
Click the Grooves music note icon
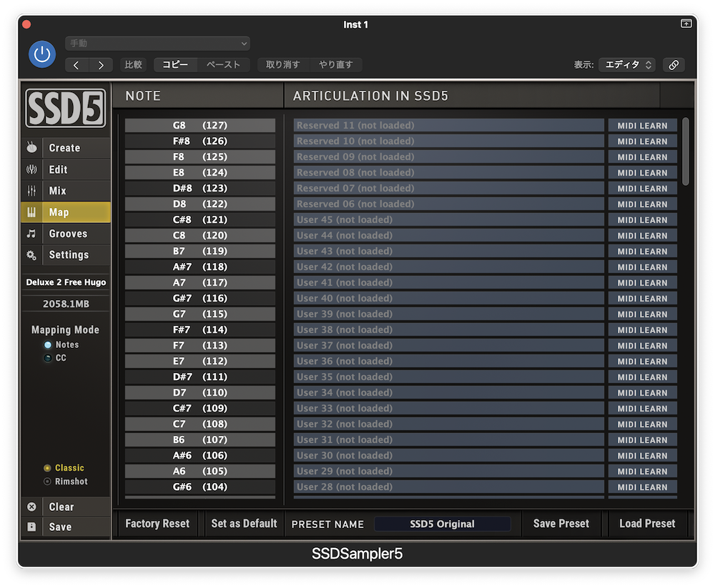[x=32, y=234]
